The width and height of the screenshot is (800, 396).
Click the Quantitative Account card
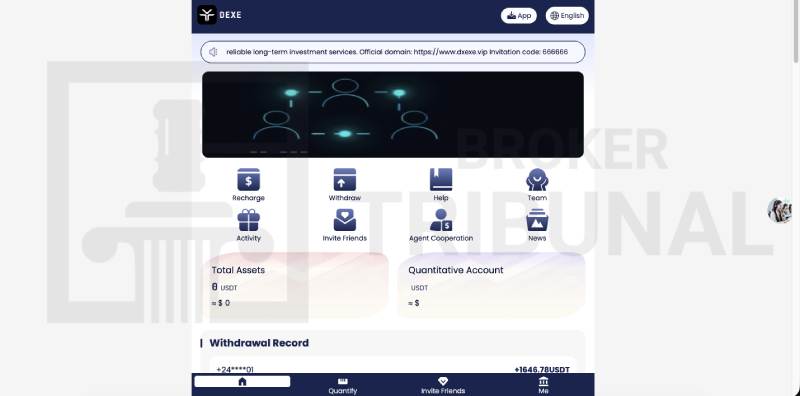tap(491, 286)
